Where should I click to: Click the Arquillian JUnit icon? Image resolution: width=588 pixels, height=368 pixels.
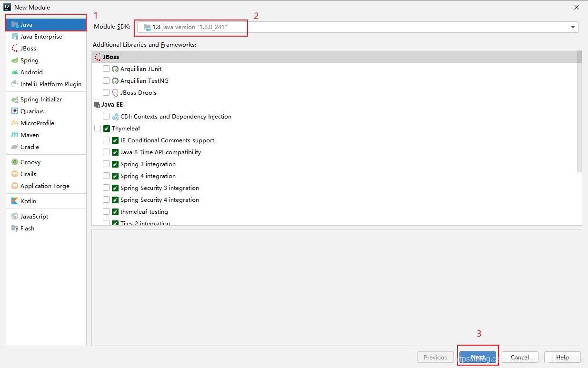pyautogui.click(x=115, y=69)
